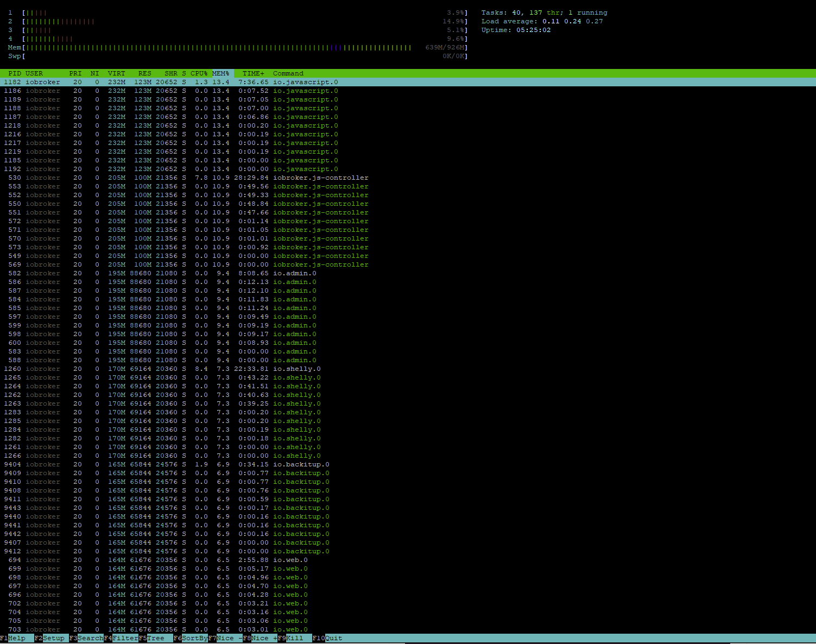Image resolution: width=816 pixels, height=644 pixels.
Task: Sort by the PID column header
Action: 15,73
